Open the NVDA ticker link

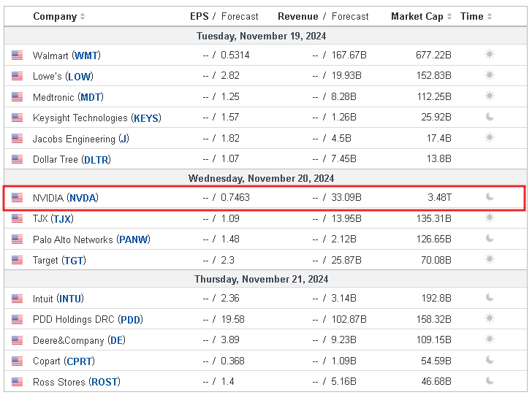83,198
